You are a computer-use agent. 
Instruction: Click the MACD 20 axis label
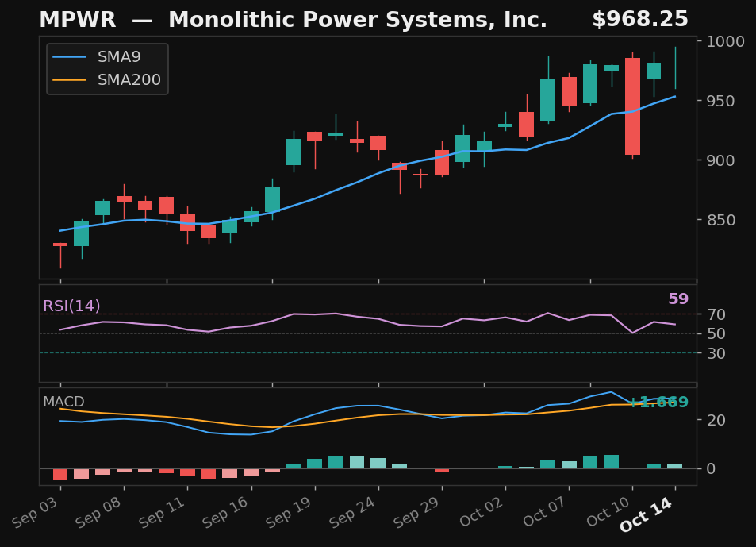(716, 420)
